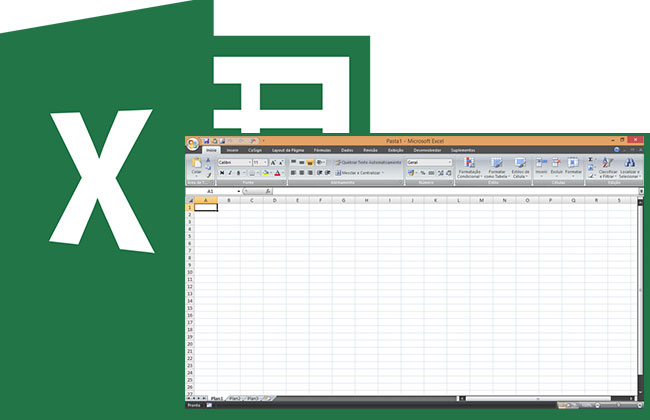Expand the Name Box dropdown arrow

coord(239,191)
